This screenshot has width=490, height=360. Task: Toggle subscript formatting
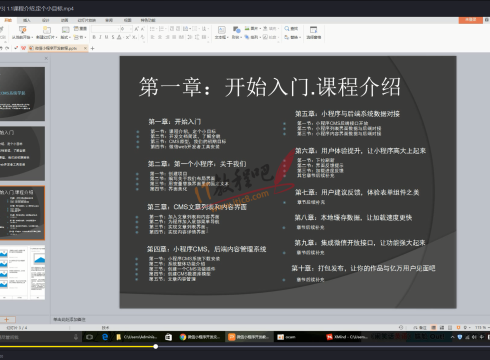click(134, 37)
